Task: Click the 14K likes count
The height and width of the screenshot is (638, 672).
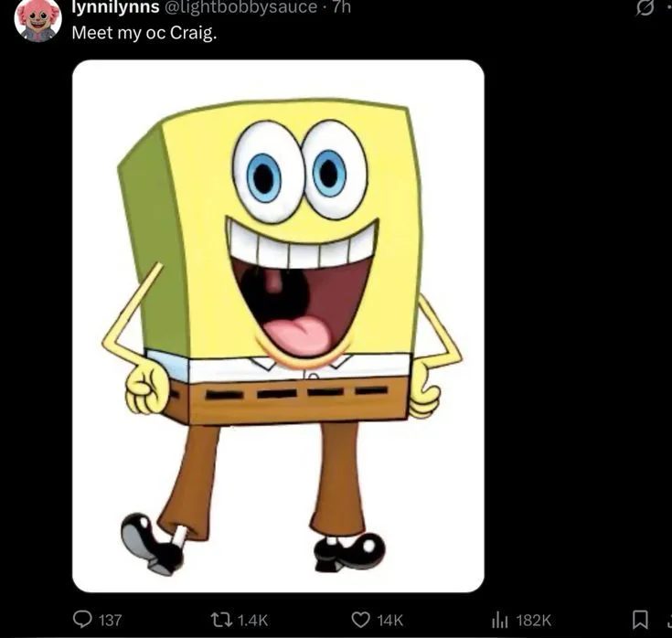Action: 390,620
